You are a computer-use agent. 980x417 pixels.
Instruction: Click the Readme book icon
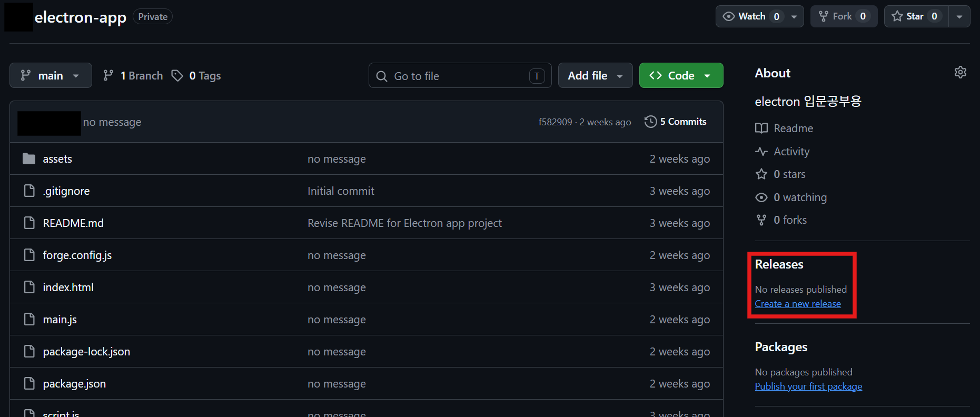pos(761,128)
